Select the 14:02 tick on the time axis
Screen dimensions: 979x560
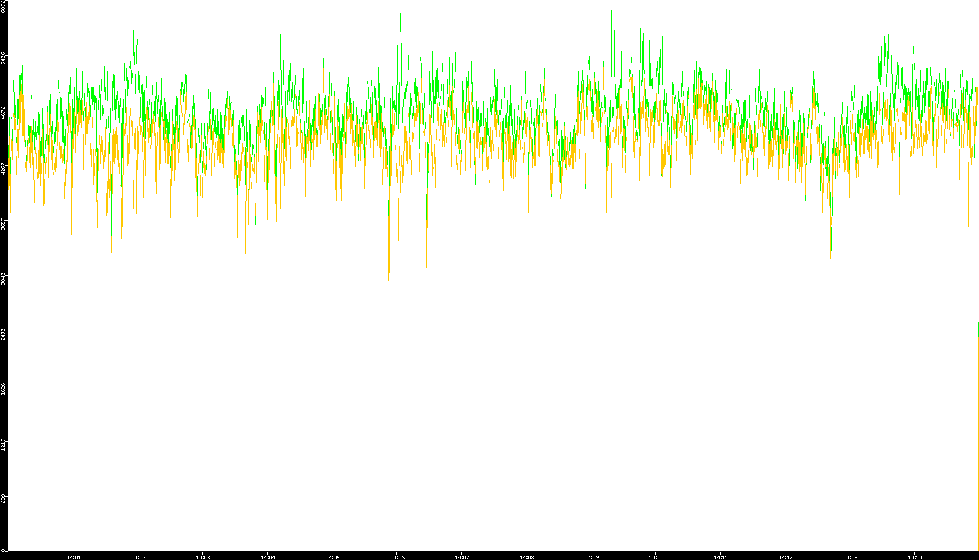click(138, 557)
